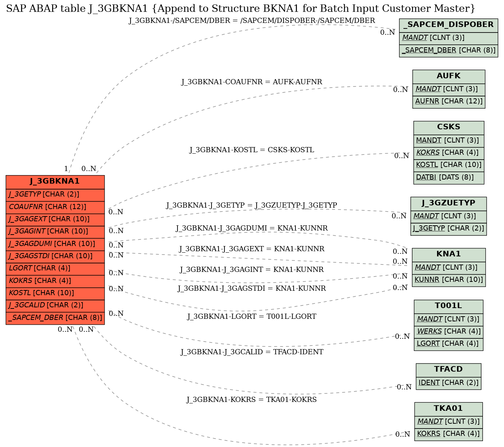Open the KNA1 table header
The width and height of the screenshot is (504, 447).
click(x=449, y=255)
